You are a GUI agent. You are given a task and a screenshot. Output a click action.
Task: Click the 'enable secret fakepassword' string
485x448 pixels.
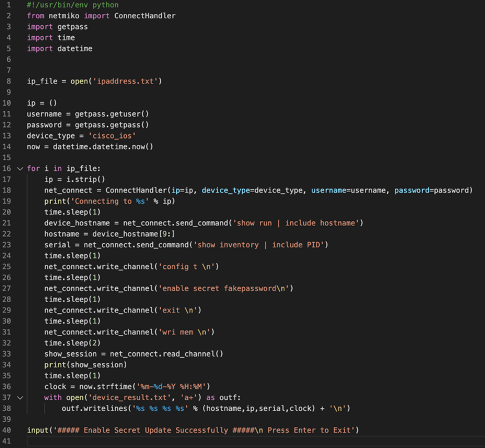tap(225, 288)
